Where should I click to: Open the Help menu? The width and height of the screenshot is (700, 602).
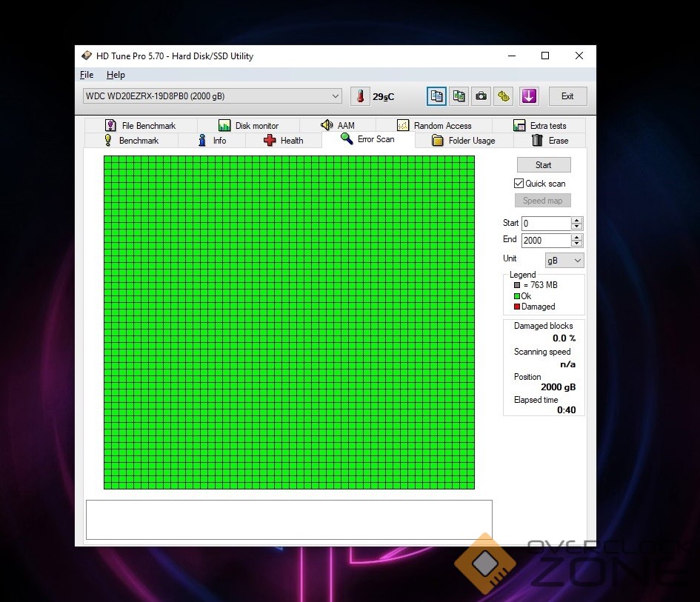pyautogui.click(x=116, y=75)
